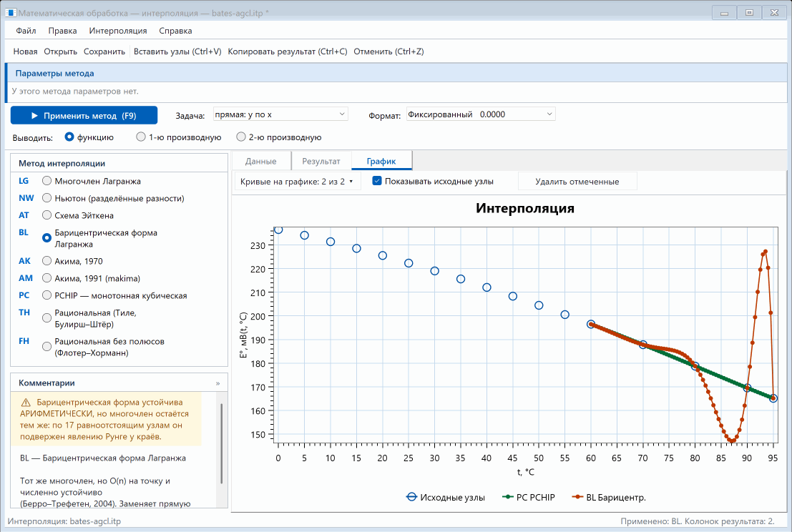Screen dimensions: 792x532
Task: Open the Задача dropdown
Action: coord(280,114)
